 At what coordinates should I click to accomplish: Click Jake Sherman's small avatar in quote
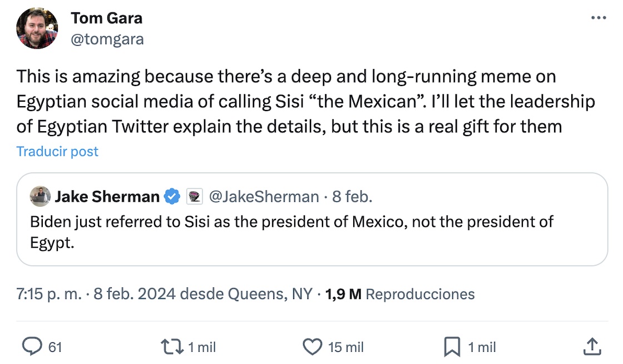coord(40,196)
